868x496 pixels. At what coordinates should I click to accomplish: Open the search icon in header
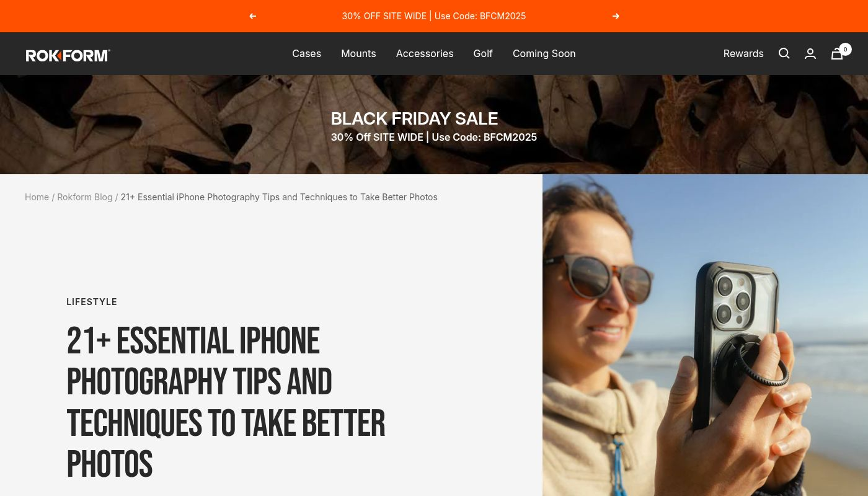tap(784, 53)
